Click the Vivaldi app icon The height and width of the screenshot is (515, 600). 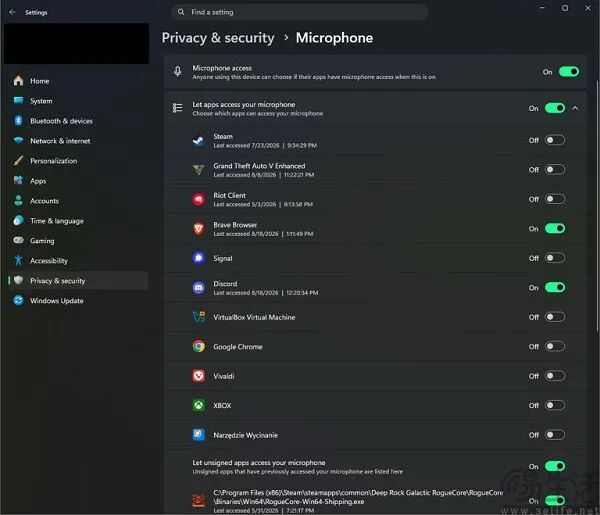tap(199, 376)
